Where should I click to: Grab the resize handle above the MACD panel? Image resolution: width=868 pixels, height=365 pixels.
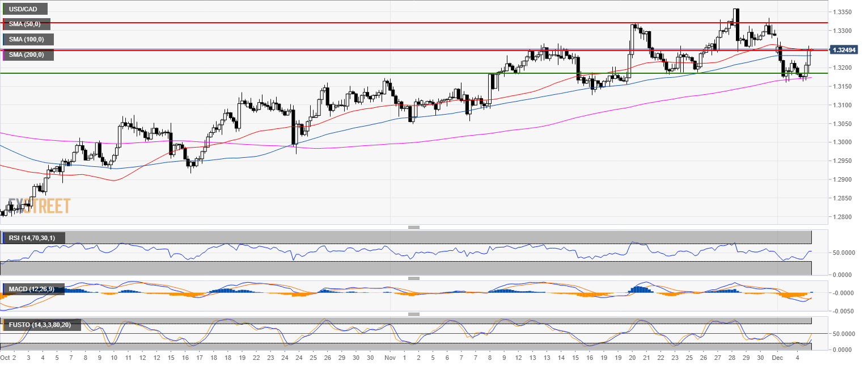click(414, 278)
